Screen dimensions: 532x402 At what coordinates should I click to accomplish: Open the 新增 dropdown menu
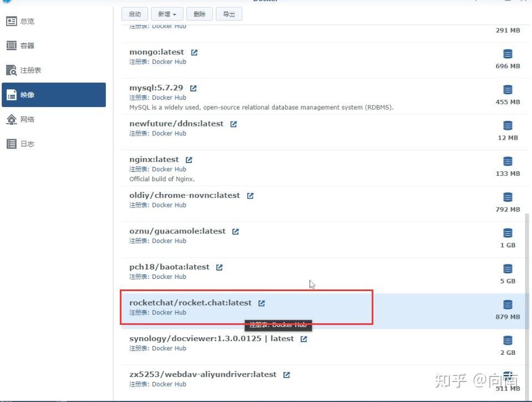167,14
